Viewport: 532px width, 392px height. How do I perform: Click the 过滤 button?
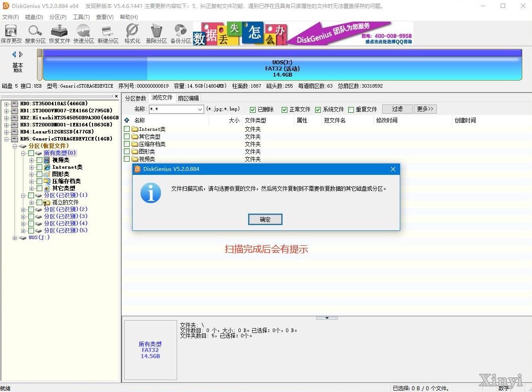398,109
